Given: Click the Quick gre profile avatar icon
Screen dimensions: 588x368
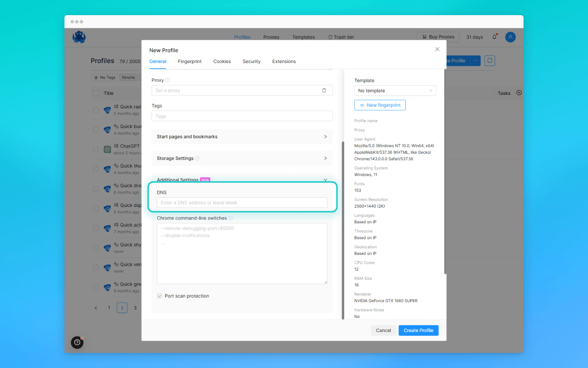Looking at the screenshot, I should click(x=107, y=287).
